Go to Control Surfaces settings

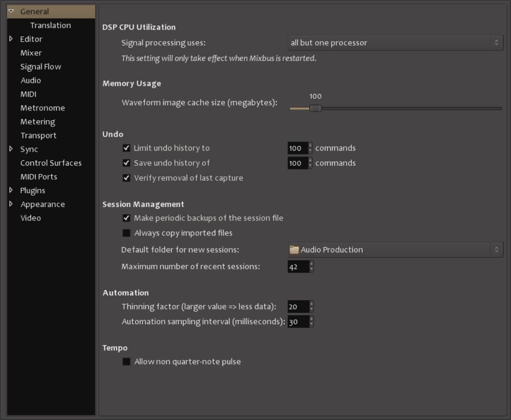[x=51, y=163]
